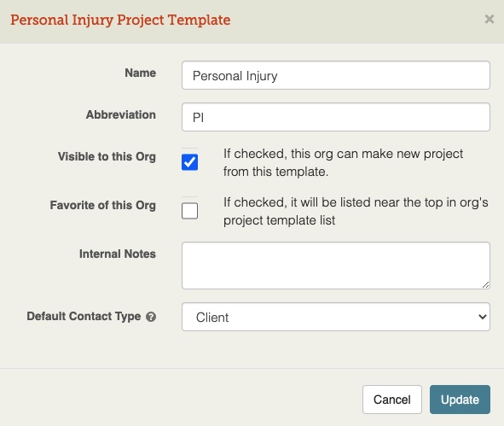Click the Visible to this Org label
The width and height of the screenshot is (504, 426).
[x=107, y=157]
